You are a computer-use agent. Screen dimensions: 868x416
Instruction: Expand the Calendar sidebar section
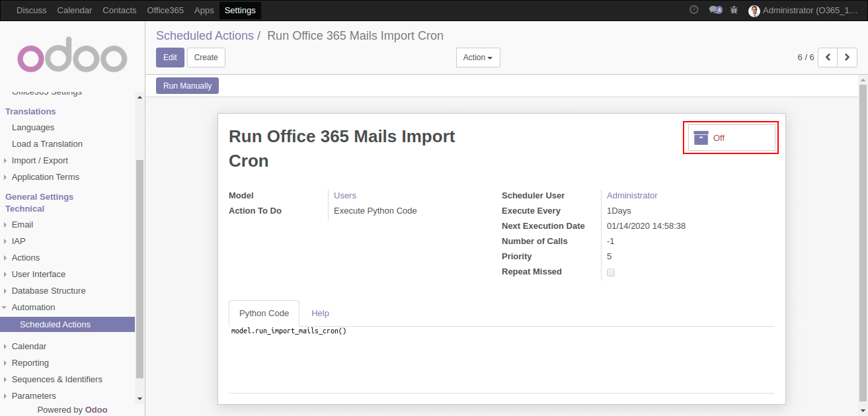click(x=29, y=347)
